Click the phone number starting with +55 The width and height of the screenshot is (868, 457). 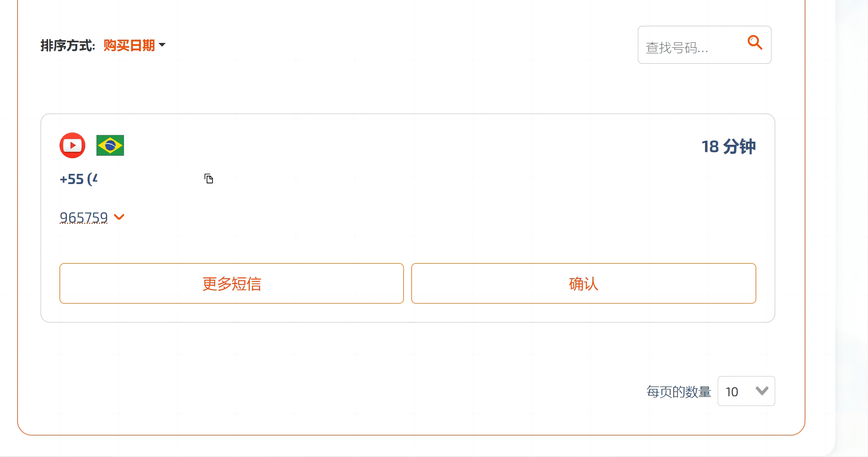click(x=79, y=179)
